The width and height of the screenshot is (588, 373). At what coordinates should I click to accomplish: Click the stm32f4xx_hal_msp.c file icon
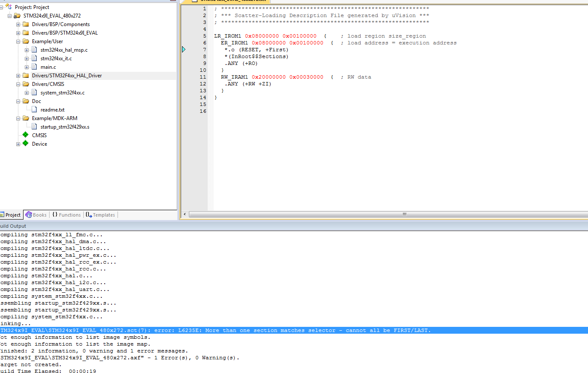pyautogui.click(x=34, y=50)
